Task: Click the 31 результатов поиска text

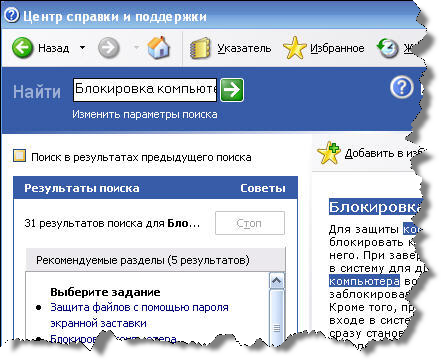Action: point(112,223)
